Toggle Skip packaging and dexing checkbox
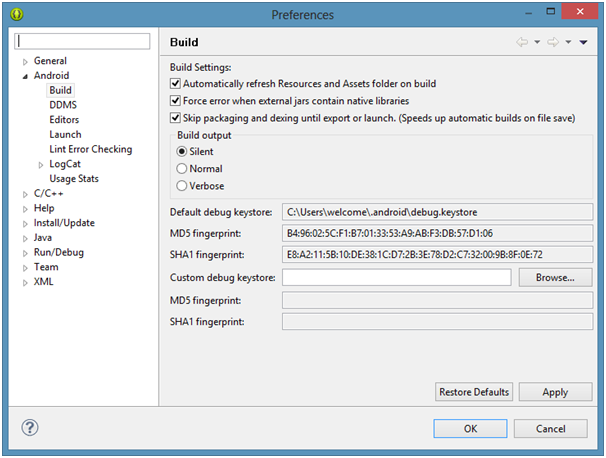Image resolution: width=606 pixels, height=458 pixels. (x=175, y=118)
